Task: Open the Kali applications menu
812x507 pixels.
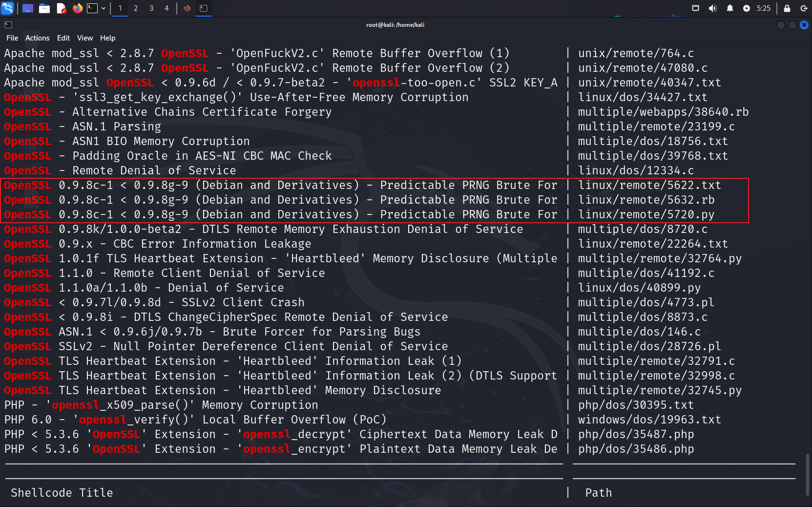Action: coord(8,8)
